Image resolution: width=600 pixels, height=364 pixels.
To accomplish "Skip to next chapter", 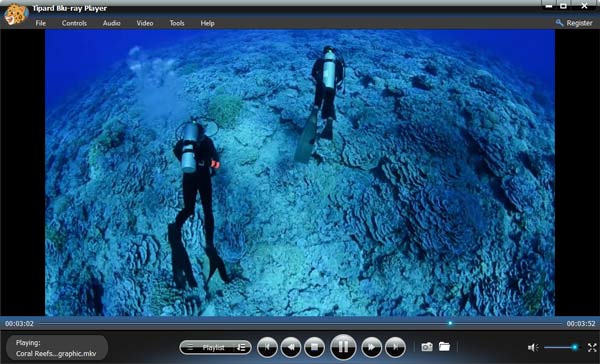I will pos(395,347).
